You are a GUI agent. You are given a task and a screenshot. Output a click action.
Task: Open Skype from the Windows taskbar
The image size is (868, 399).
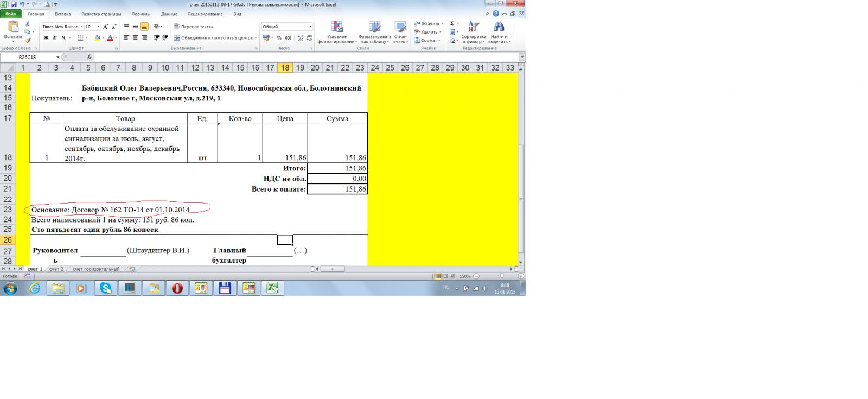106,288
